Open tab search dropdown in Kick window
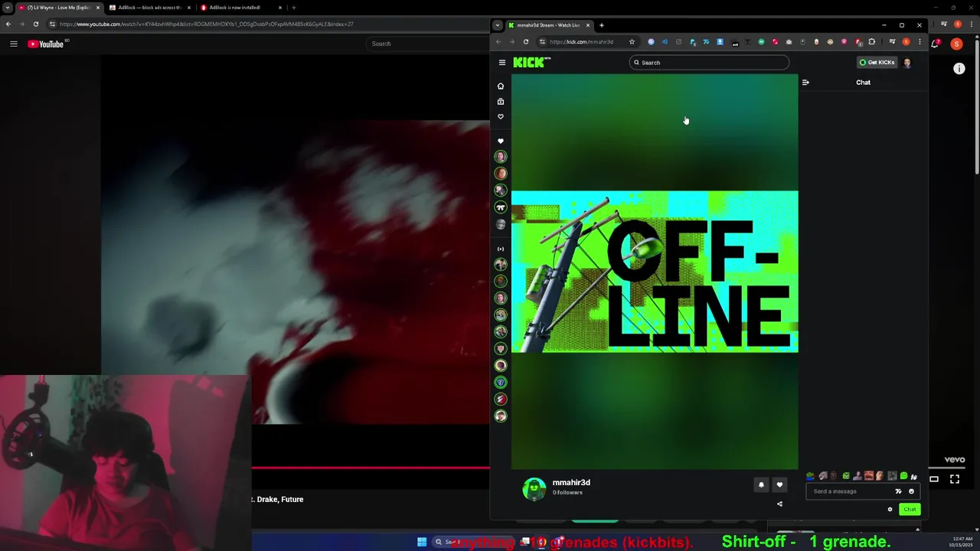The width and height of the screenshot is (980, 551). point(498,25)
